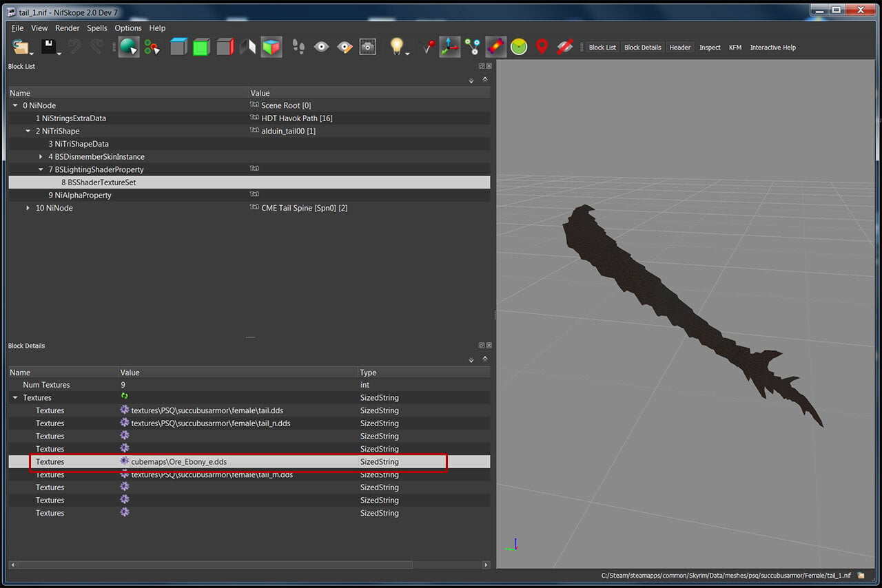Image resolution: width=882 pixels, height=588 pixels.
Task: Switch to Front view with the green-faced cube
Action: point(202,47)
